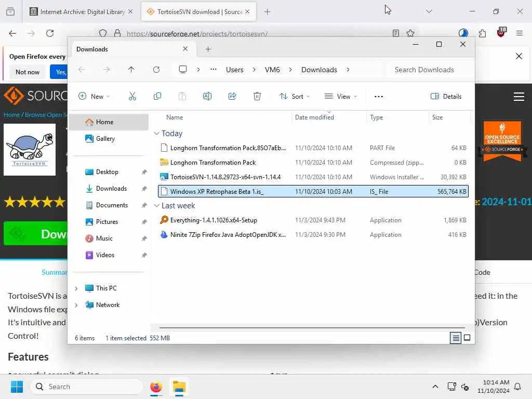The height and width of the screenshot is (399, 532).
Task: Switch to Details list view icon in status bar
Action: pyautogui.click(x=456, y=338)
